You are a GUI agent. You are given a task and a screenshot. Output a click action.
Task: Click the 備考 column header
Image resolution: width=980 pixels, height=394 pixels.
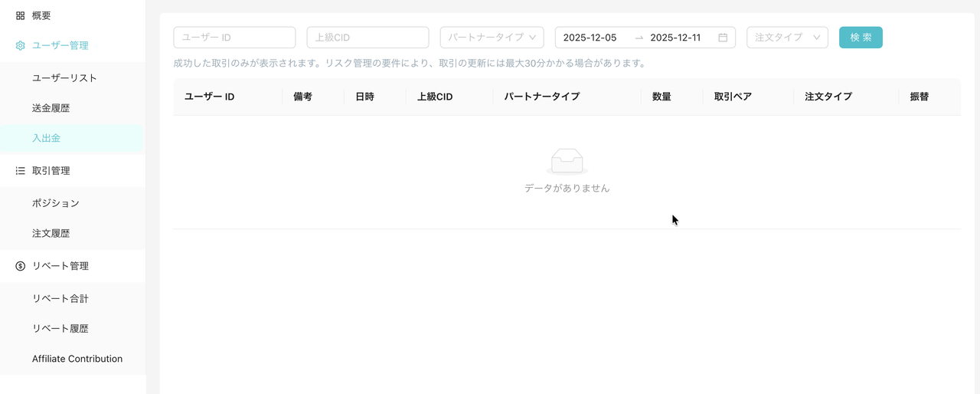point(302,97)
